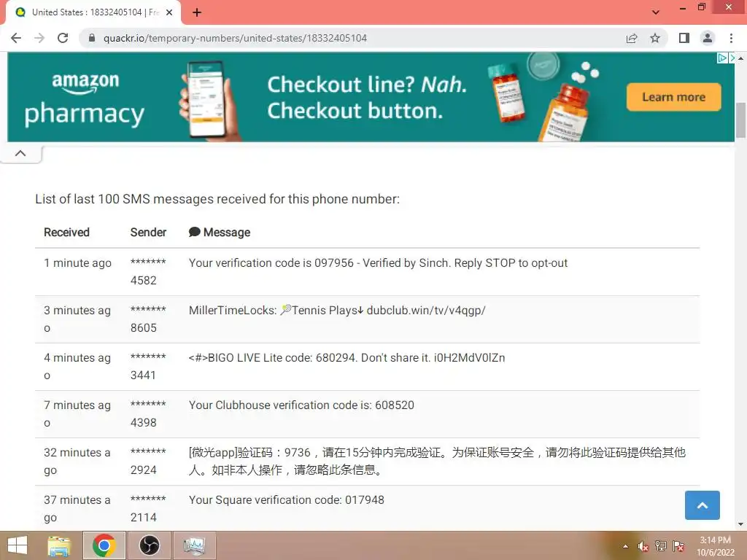
Task: Open OBS Studio from the taskbar
Action: click(149, 545)
